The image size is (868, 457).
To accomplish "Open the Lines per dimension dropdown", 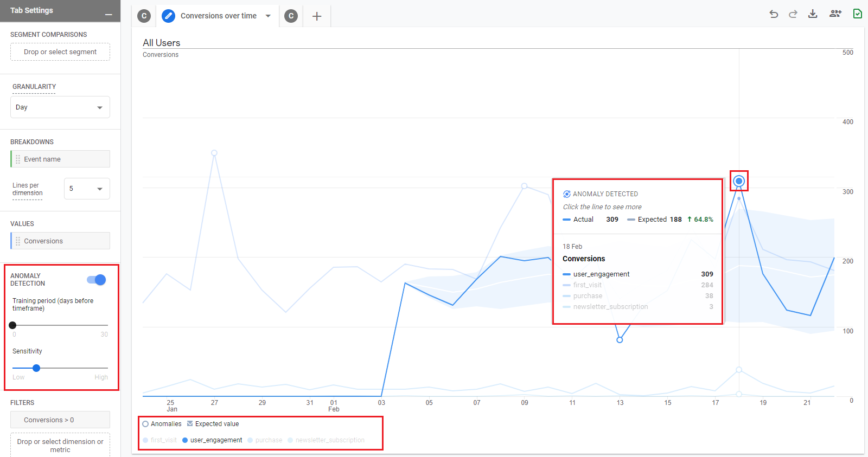I will pos(87,189).
